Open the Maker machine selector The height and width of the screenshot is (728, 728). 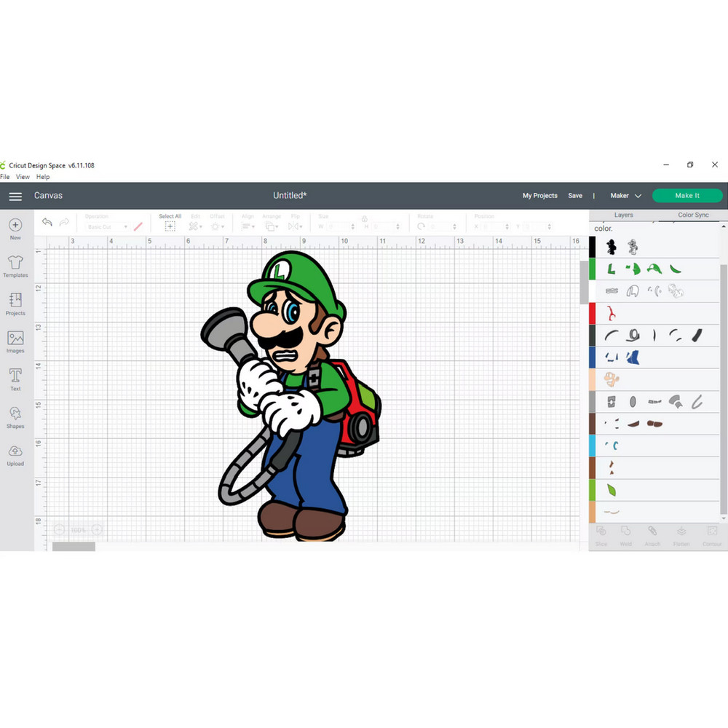coord(624,196)
